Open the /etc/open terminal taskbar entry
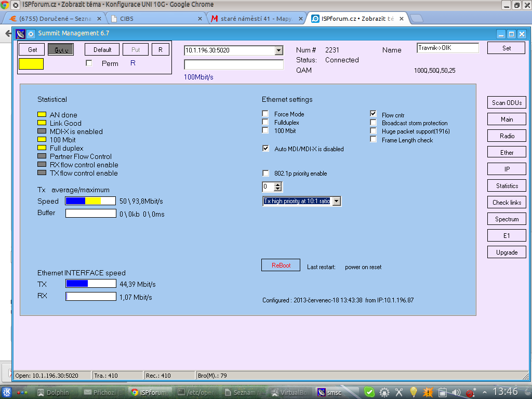Screen dimensions: 532x399 click(x=196, y=393)
